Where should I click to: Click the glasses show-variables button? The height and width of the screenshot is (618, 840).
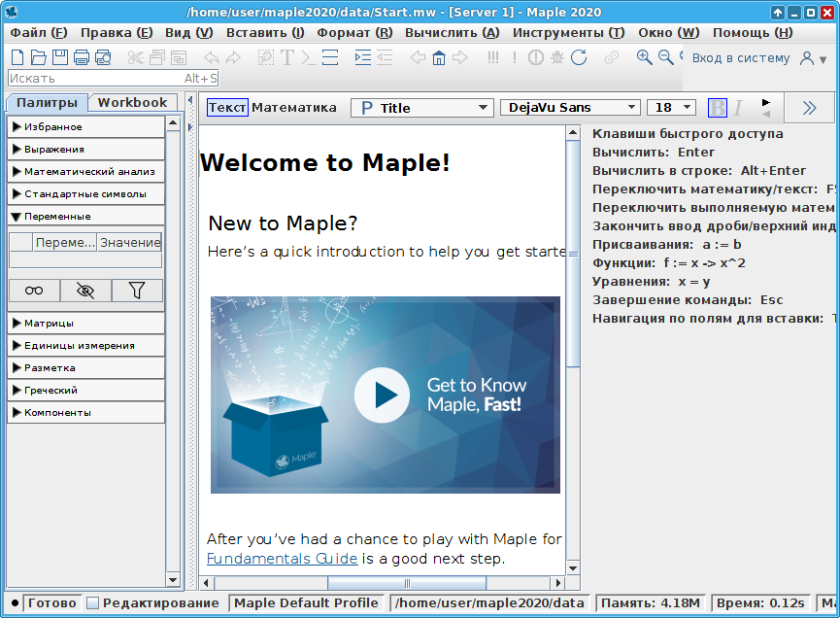[x=34, y=291]
